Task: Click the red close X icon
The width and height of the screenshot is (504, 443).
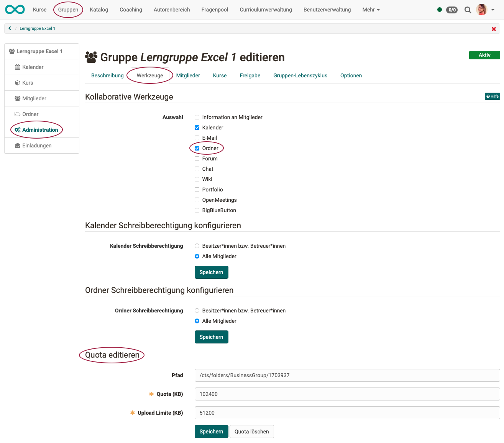Action: coord(494,29)
